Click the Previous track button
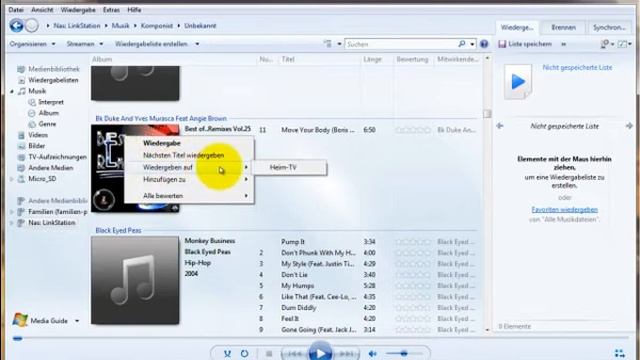 point(295,354)
